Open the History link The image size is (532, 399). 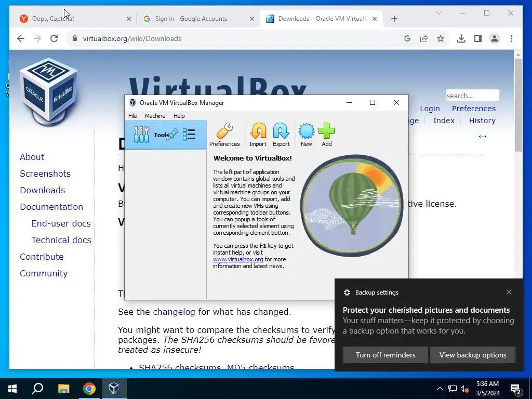coord(482,121)
